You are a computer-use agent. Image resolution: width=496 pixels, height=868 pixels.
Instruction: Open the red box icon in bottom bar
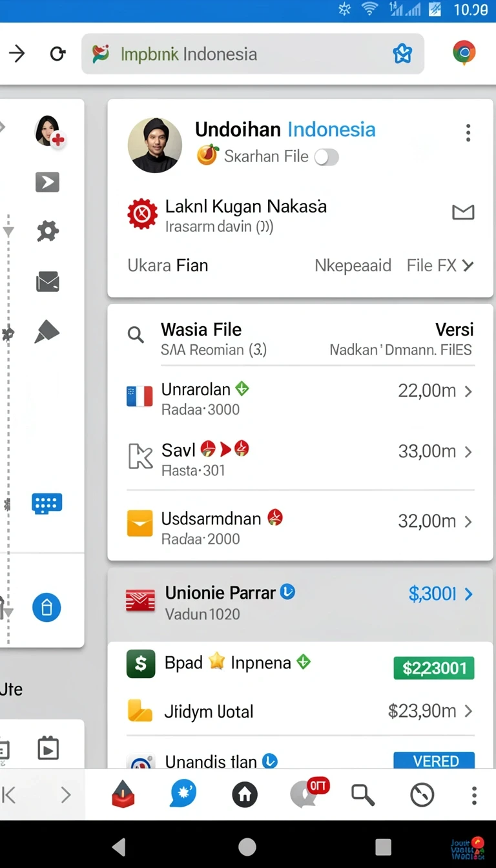[123, 794]
